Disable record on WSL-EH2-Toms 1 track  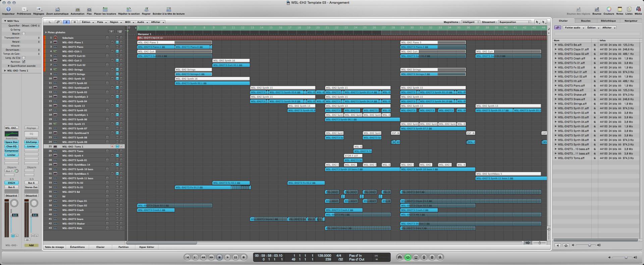tap(112, 146)
